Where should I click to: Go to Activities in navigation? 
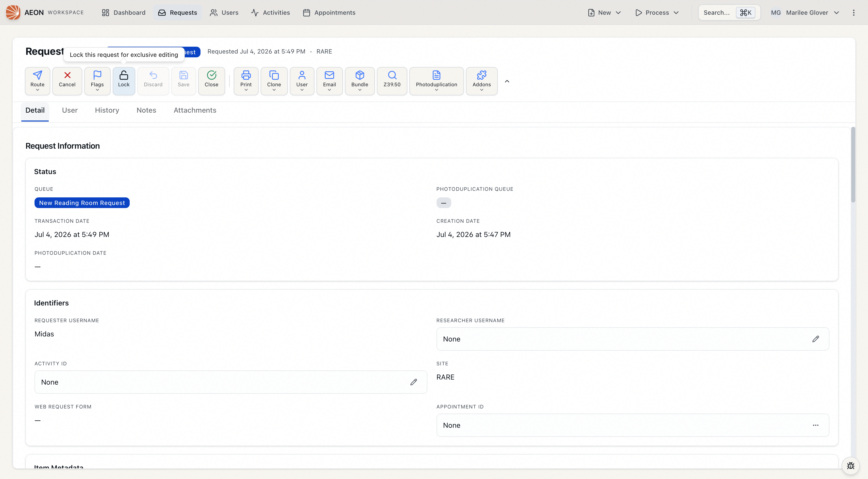271,12
